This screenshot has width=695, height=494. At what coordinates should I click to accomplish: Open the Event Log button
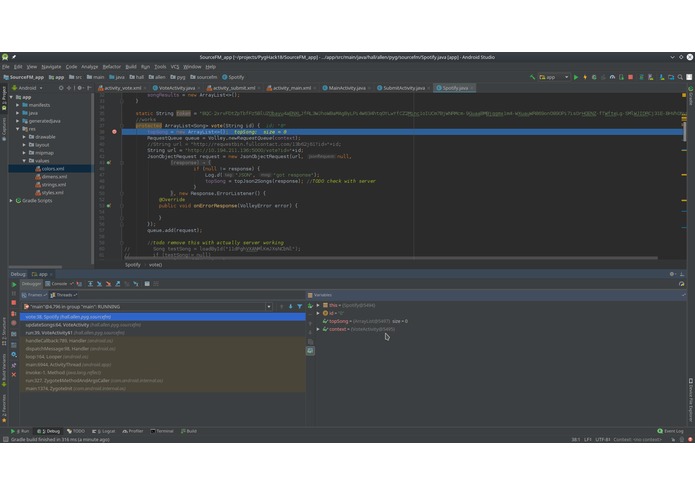pos(670,431)
